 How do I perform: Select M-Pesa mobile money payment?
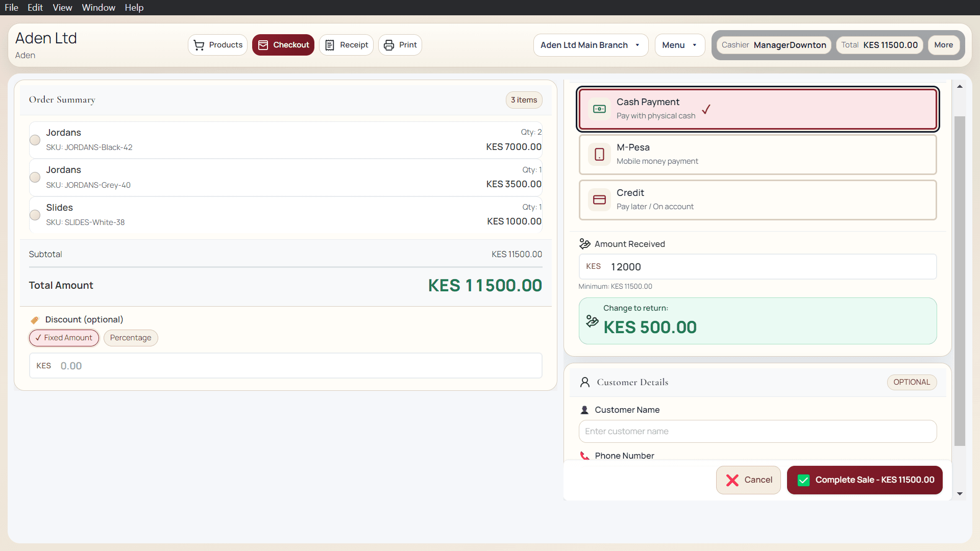click(x=758, y=155)
